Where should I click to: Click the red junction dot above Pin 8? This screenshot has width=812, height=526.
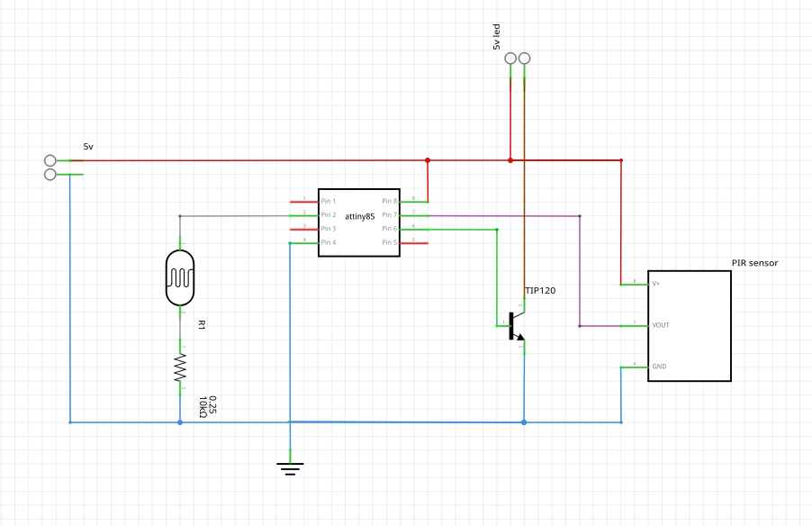[428, 160]
